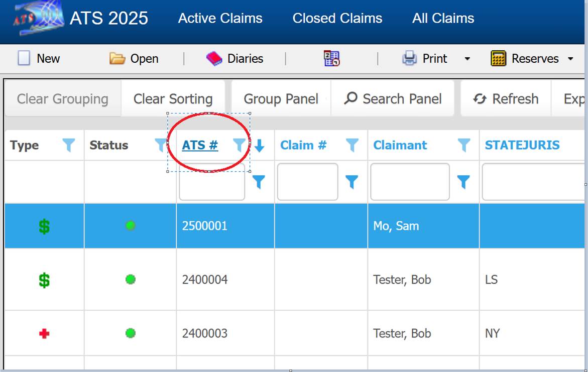Click the Reserves calculator icon
The height and width of the screenshot is (372, 588).
[499, 58]
